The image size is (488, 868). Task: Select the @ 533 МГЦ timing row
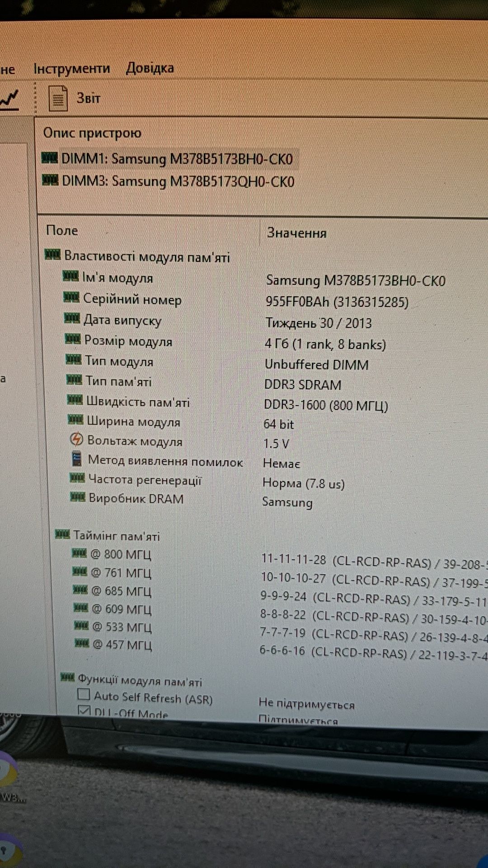122,627
